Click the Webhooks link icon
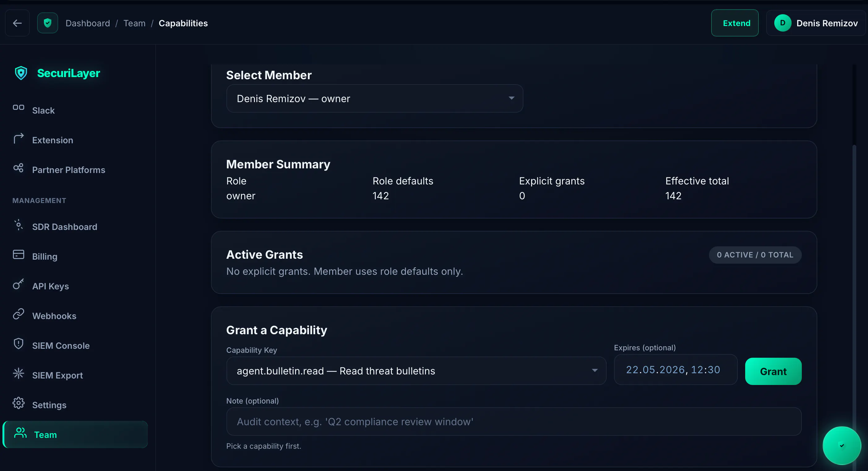The height and width of the screenshot is (471, 868). tap(19, 313)
